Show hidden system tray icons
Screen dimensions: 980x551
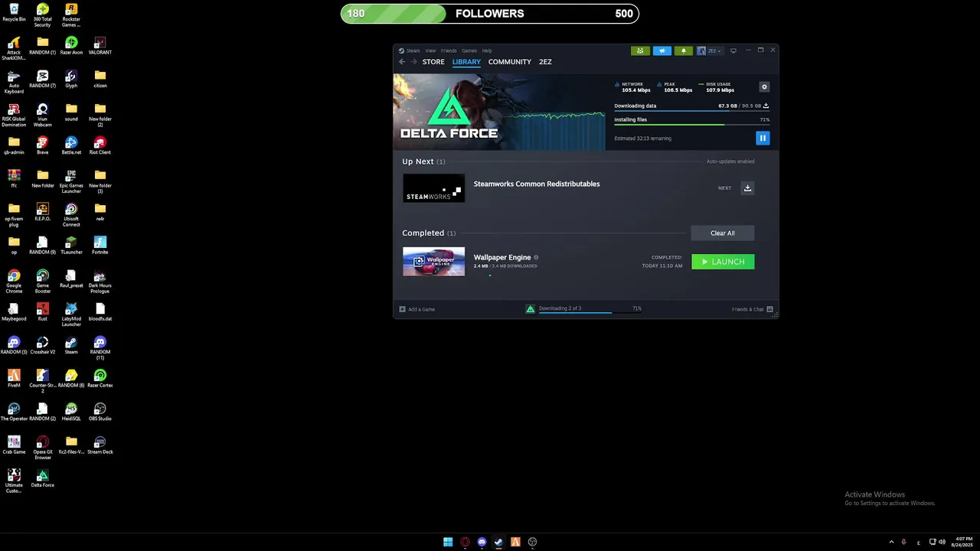coord(891,542)
